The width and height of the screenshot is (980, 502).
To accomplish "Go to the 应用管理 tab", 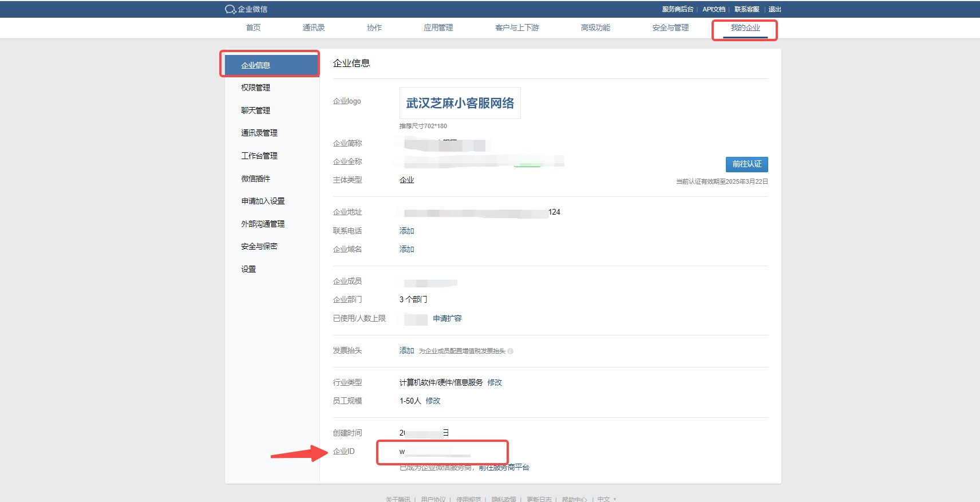I will coord(438,27).
